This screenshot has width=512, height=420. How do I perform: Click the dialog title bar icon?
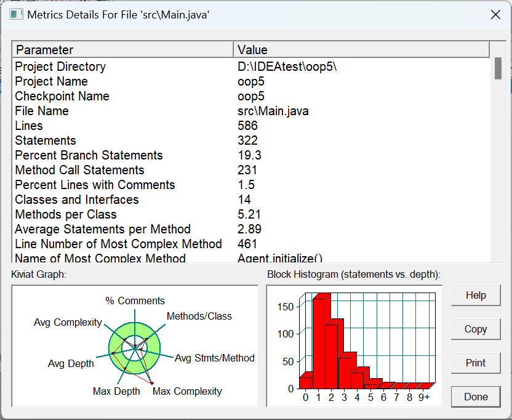click(16, 15)
